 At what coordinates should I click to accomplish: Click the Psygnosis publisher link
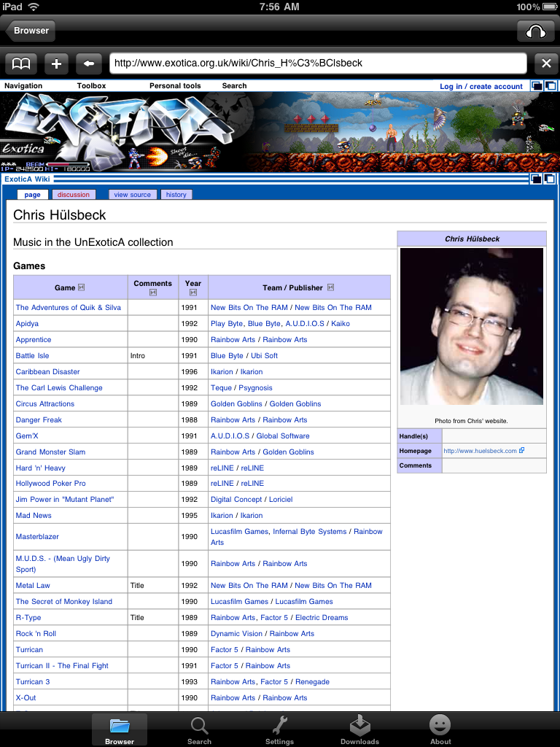click(256, 388)
